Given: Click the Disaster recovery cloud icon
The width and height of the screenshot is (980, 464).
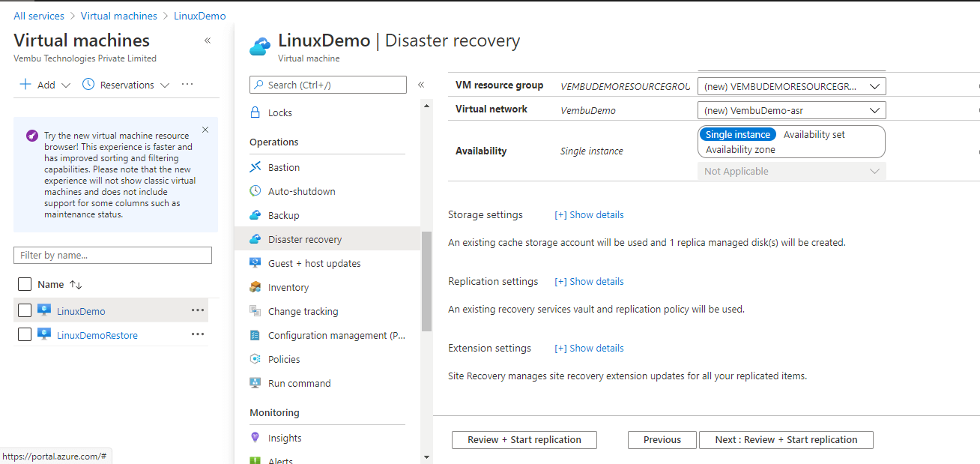Looking at the screenshot, I should [255, 239].
